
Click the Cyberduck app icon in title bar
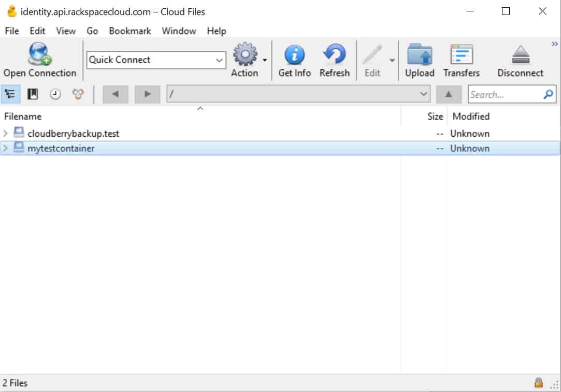tap(12, 11)
